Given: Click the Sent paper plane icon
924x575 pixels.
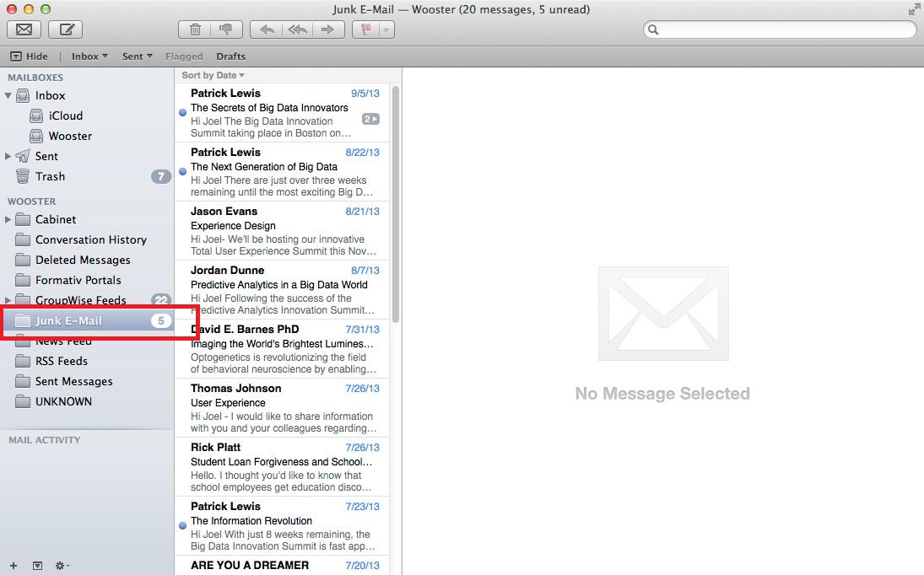Looking at the screenshot, I should [23, 156].
